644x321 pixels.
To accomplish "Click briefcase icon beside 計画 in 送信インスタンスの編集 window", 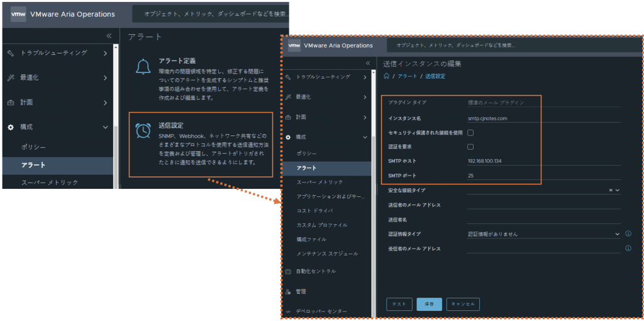I will (288, 117).
